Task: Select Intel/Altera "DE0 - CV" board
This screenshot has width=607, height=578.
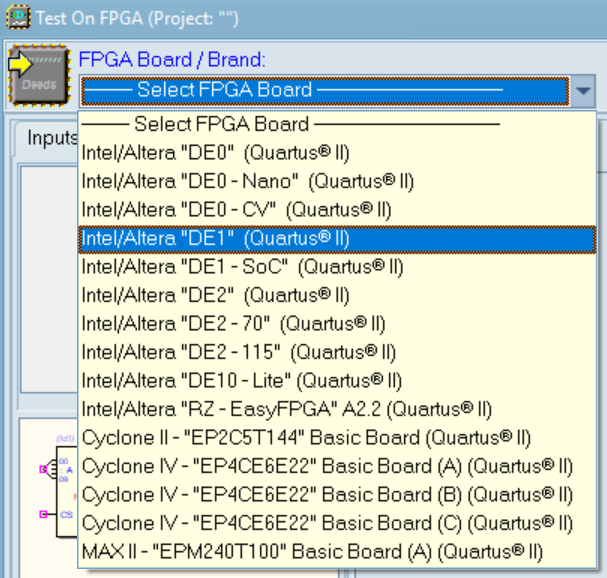Action: tap(337, 210)
